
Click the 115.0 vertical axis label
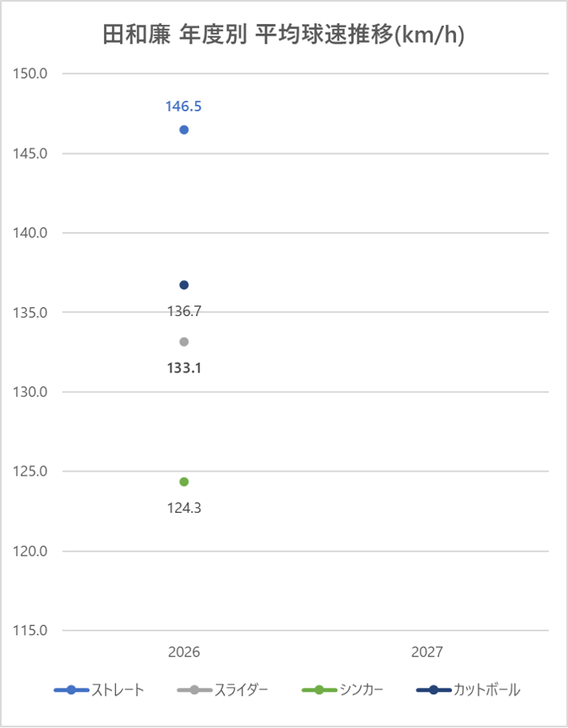[x=31, y=630]
